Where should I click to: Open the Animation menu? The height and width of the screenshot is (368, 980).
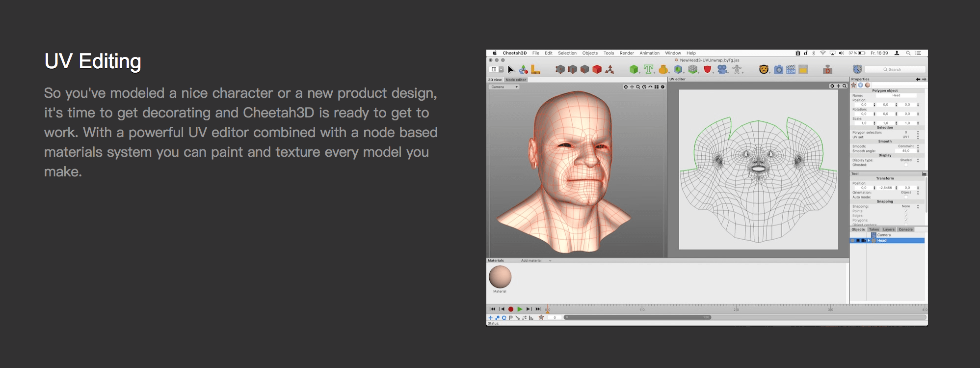point(649,53)
